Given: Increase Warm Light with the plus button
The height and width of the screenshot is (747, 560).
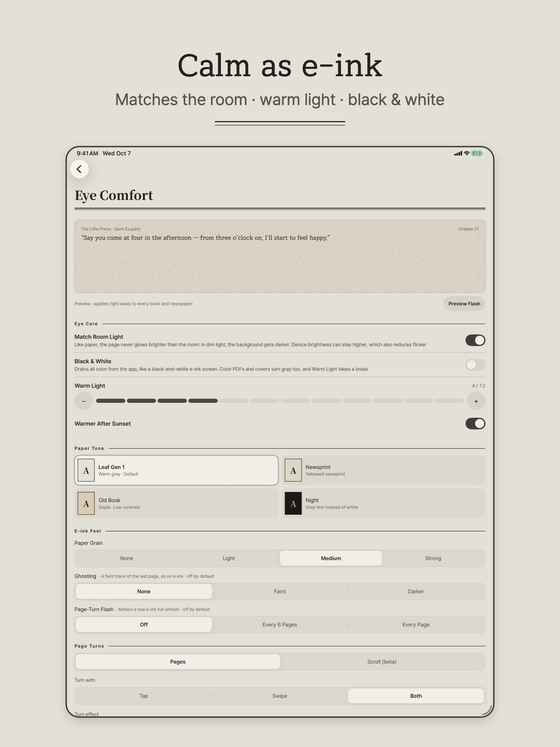Looking at the screenshot, I should [x=476, y=401].
